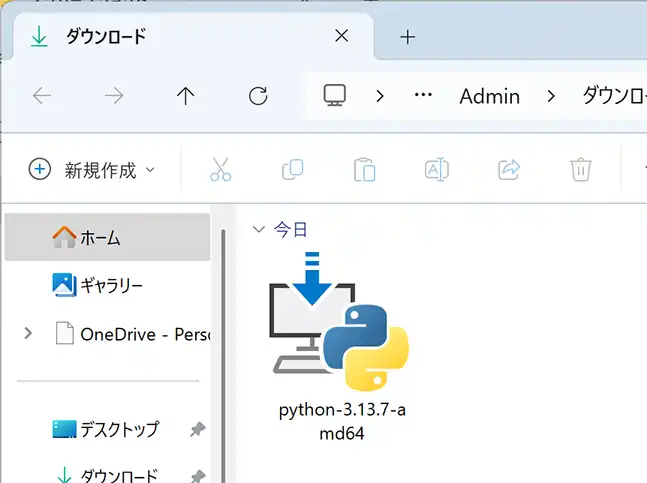Open ギャラリー in the sidebar
Screen dimensions: 647x483
(107, 285)
